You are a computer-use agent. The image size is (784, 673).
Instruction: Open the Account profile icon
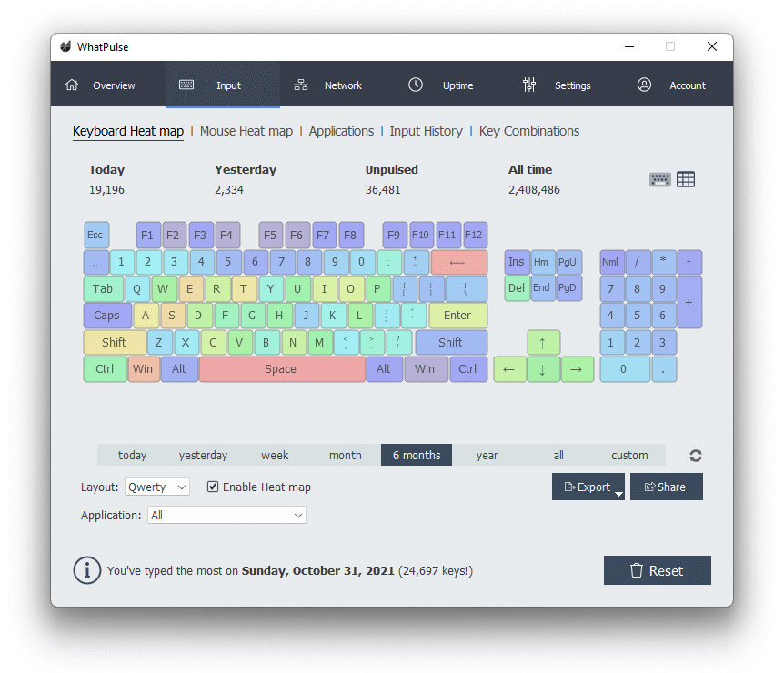[x=644, y=85]
